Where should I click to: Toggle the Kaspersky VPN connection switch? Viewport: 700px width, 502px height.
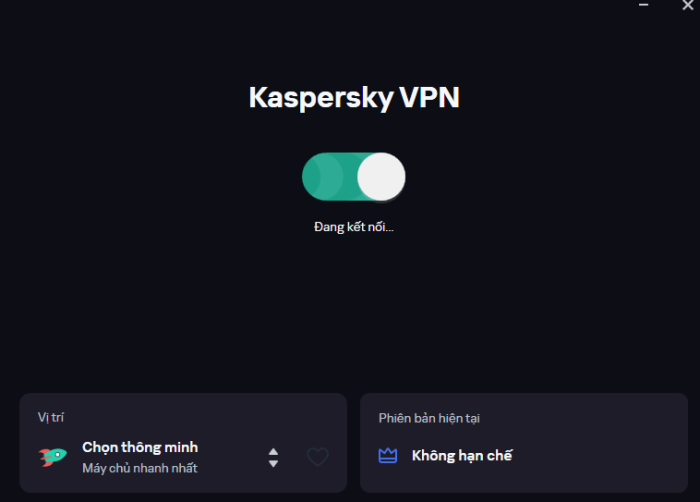click(x=353, y=177)
